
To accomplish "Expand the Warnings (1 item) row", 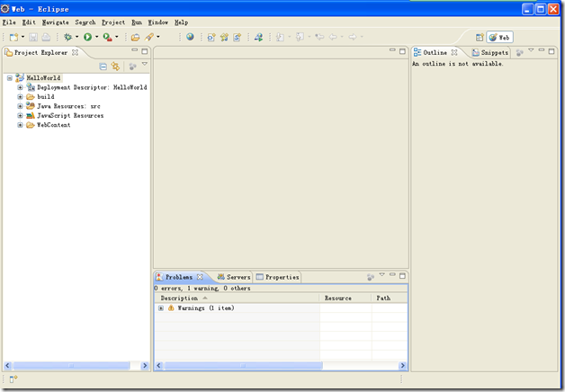I will coord(161,308).
